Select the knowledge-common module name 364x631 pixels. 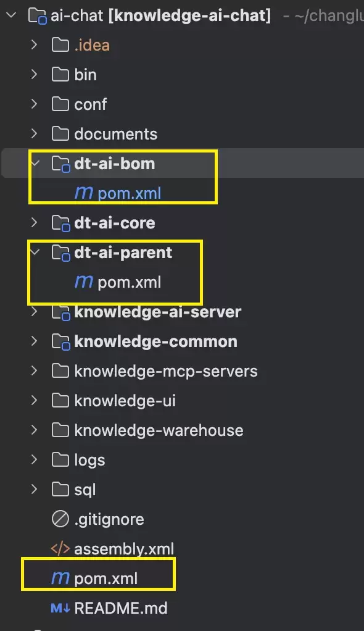coord(155,341)
